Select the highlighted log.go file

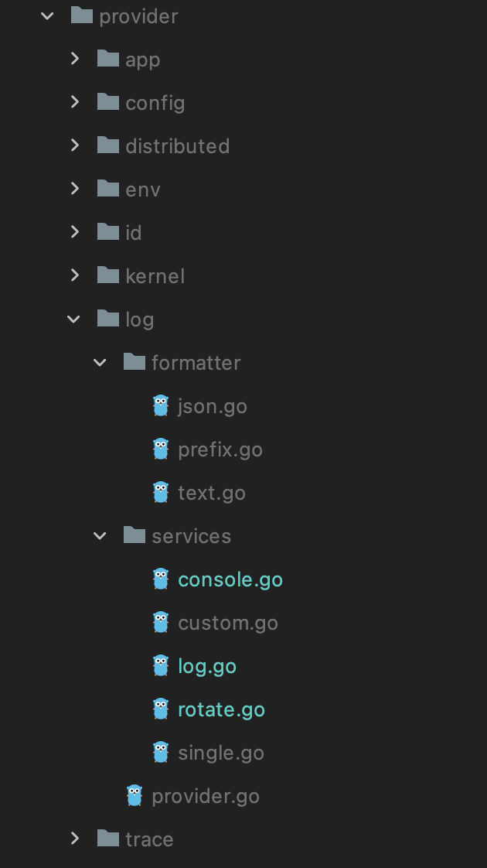pyautogui.click(x=207, y=667)
